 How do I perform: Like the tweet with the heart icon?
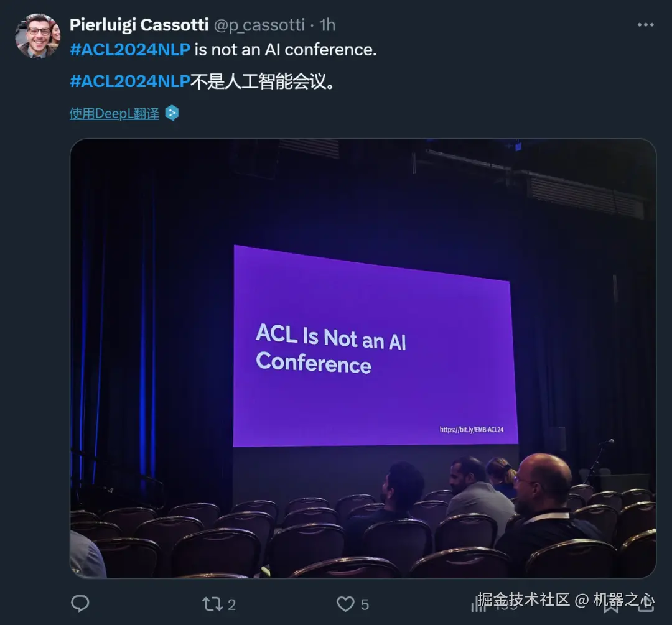tap(345, 604)
